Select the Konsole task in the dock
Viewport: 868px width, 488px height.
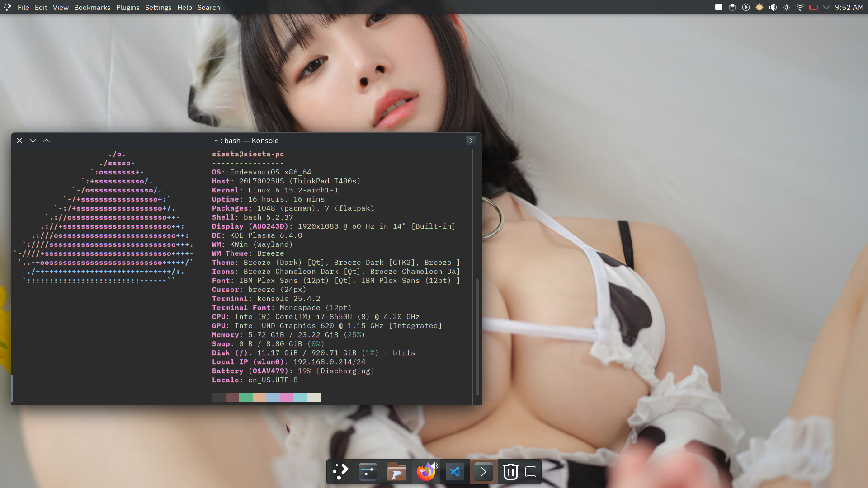(483, 472)
